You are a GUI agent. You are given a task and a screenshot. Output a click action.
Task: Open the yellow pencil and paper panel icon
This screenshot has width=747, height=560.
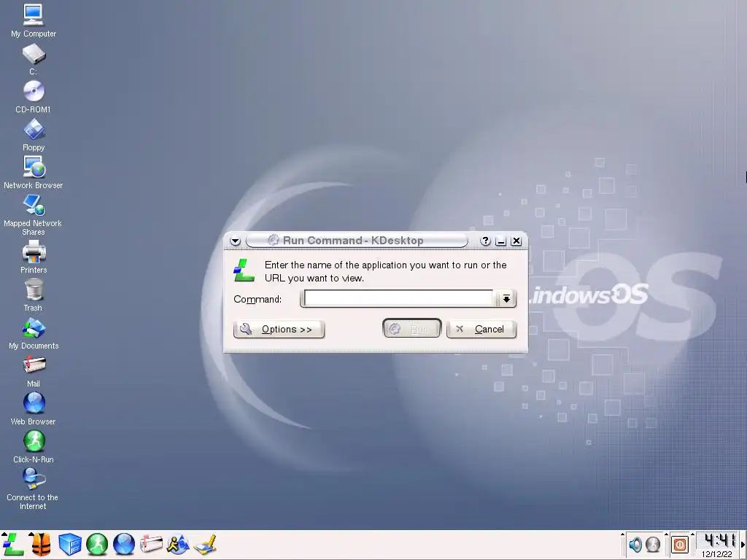(205, 544)
